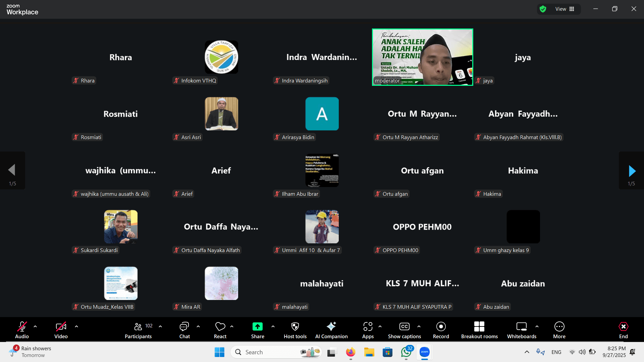Expand audio options arrow next to Audio

pos(35,326)
